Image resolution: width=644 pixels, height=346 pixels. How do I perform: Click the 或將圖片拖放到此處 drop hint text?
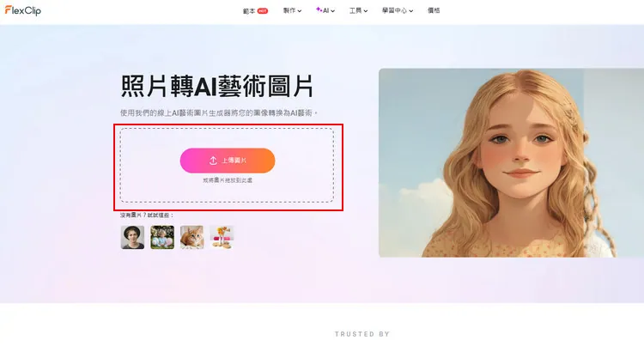point(228,180)
